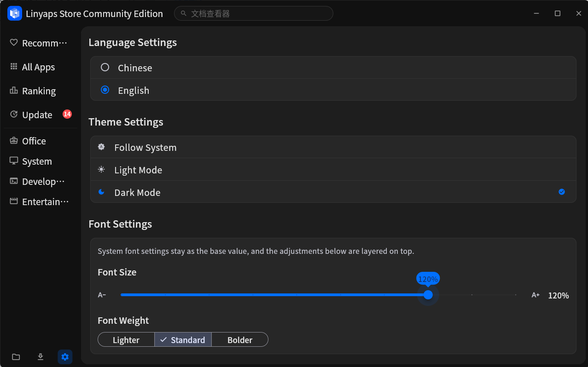Viewport: 588px width, 367px height.
Task: Click the settings gear icon in sidebar
Action: point(65,357)
